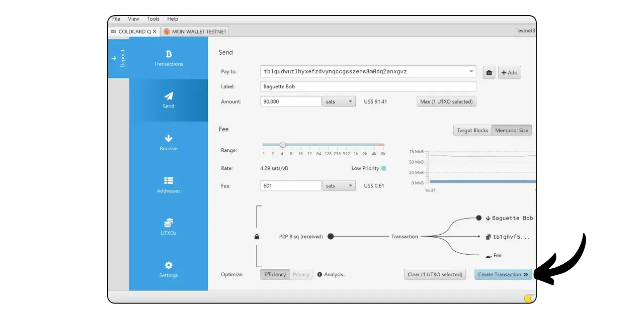
Task: Open the UTXOs coins icon
Action: pos(169,223)
